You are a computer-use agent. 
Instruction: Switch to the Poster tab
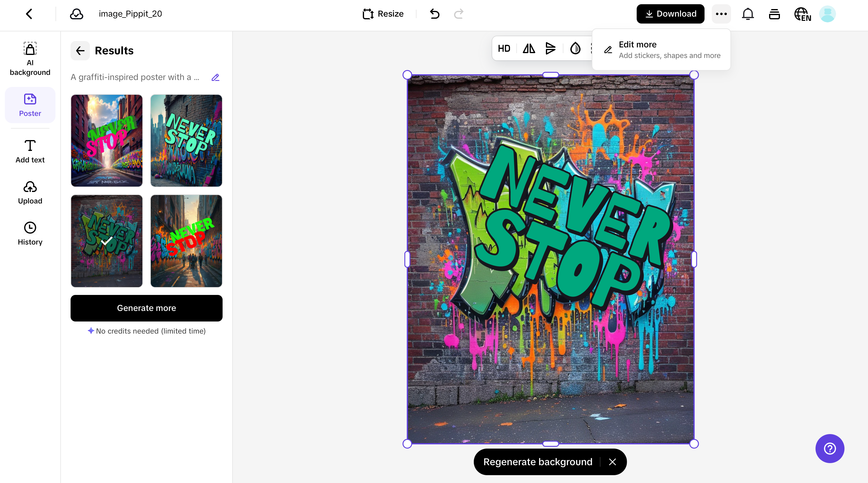30,105
